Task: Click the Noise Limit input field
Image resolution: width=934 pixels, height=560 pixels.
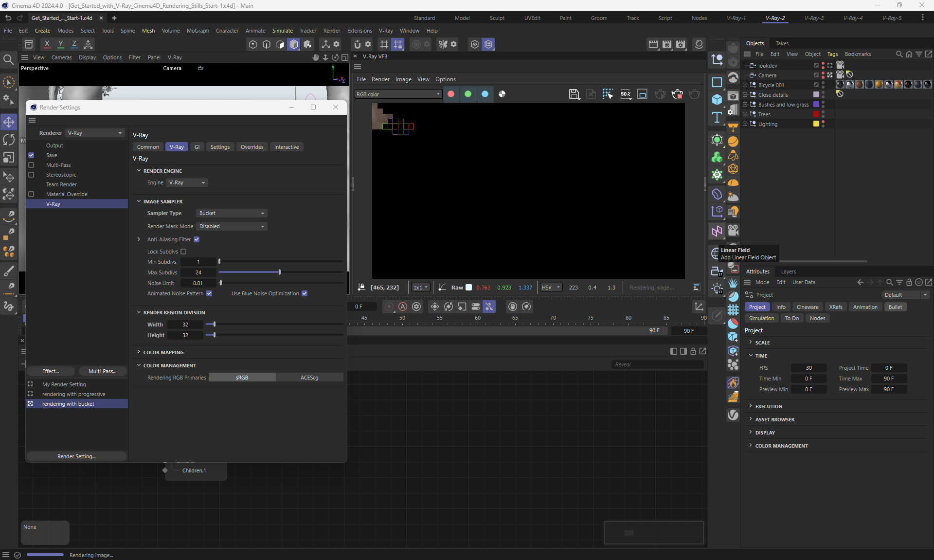Action: (198, 283)
